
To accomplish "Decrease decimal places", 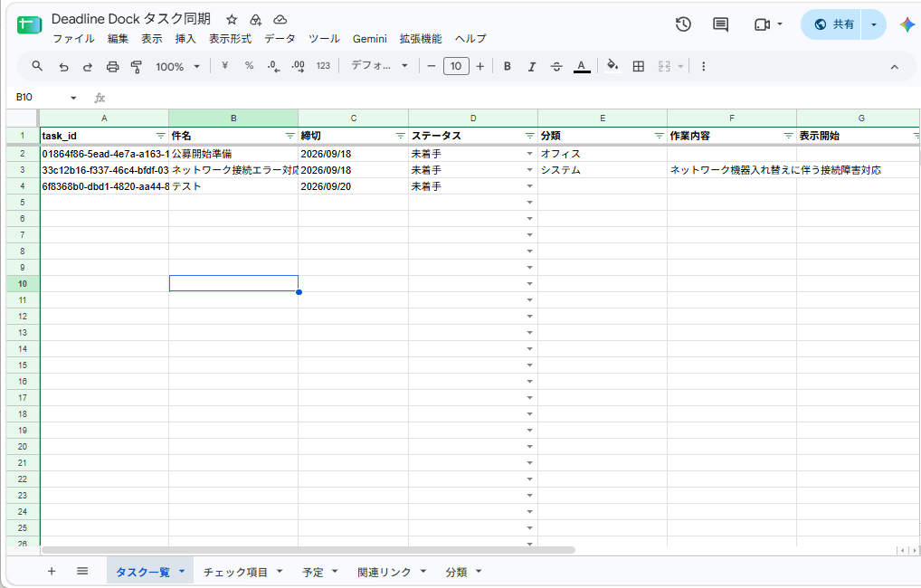I will (x=273, y=66).
